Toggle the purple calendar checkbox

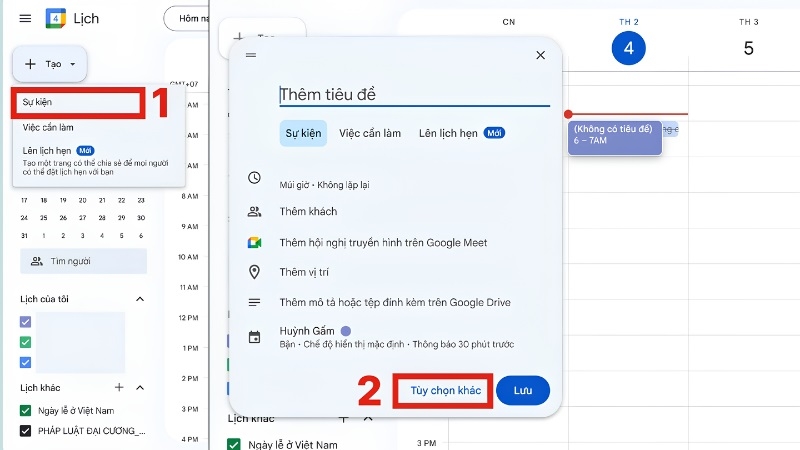coord(26,322)
